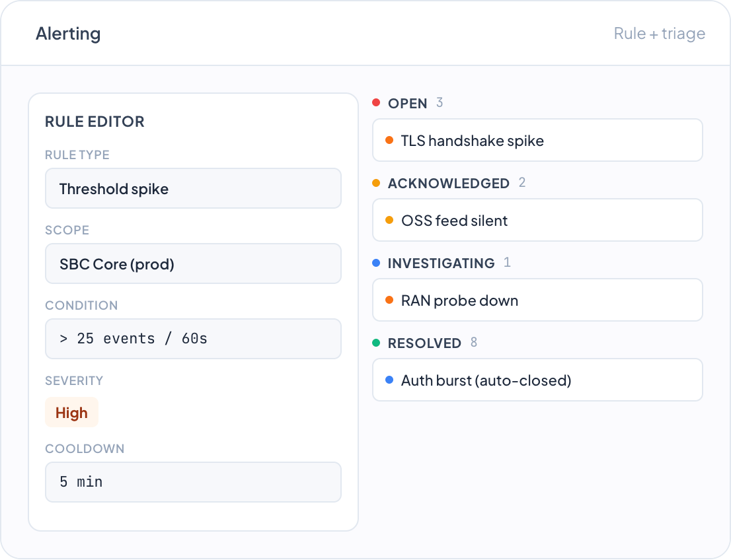Open the Auth burst (auto-closed) alert
This screenshot has width=731, height=560.
(537, 380)
